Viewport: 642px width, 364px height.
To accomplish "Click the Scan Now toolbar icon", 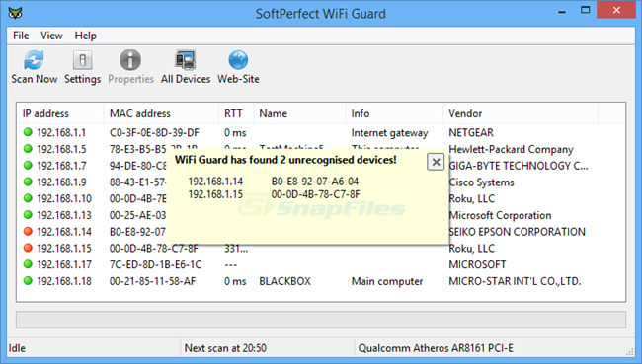I will pyautogui.click(x=34, y=60).
